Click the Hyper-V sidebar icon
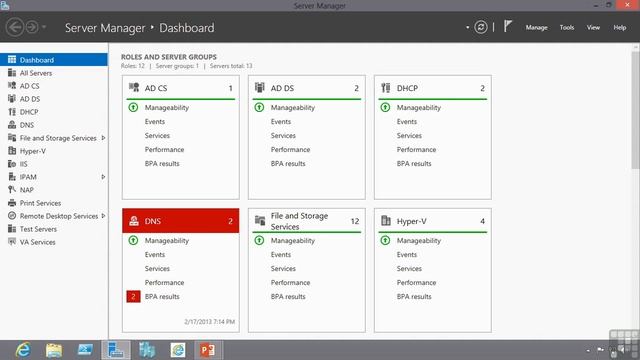 tap(12, 151)
